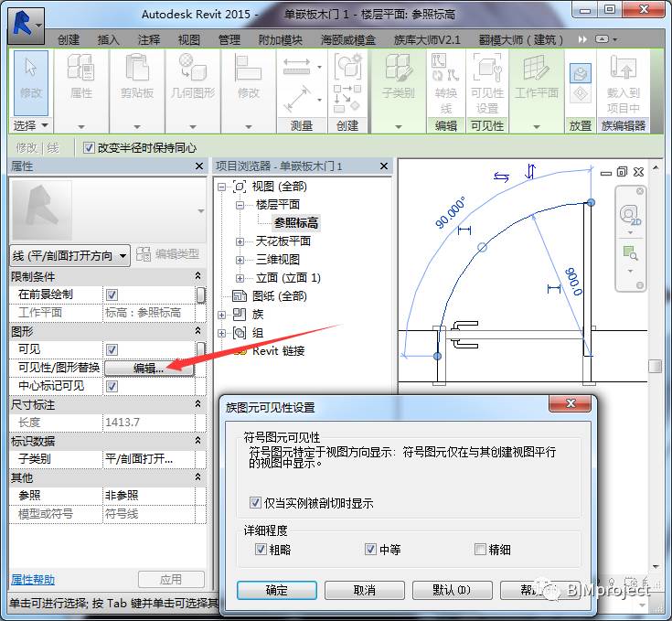Click the ribbon minimize panel toggle icon

click(x=603, y=39)
